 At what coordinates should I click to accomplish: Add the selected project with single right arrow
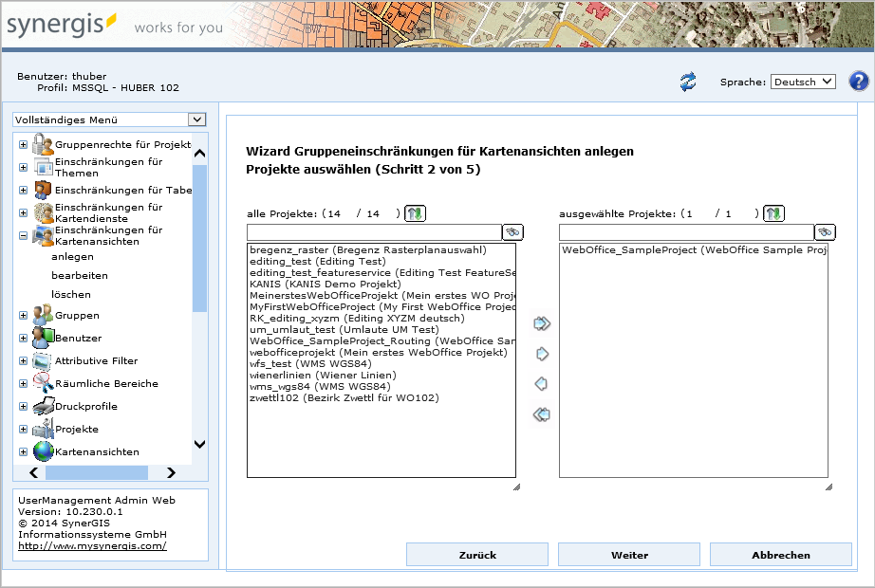coord(542,355)
